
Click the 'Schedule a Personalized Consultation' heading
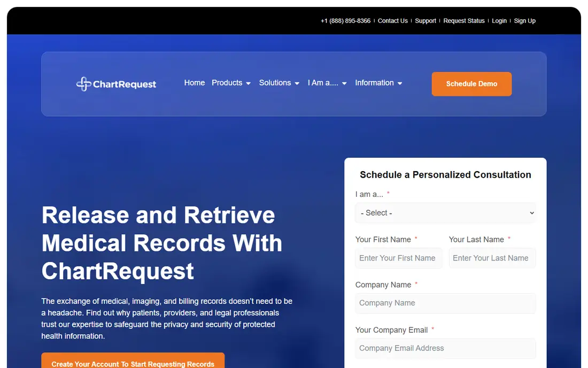pos(445,175)
